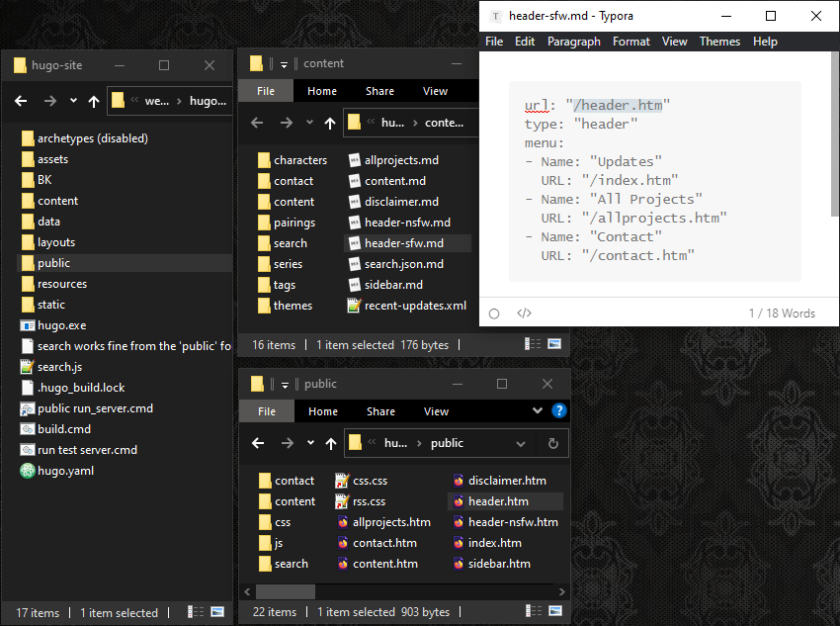Switch the public window to large icons view
The image size is (840, 626).
[554, 612]
